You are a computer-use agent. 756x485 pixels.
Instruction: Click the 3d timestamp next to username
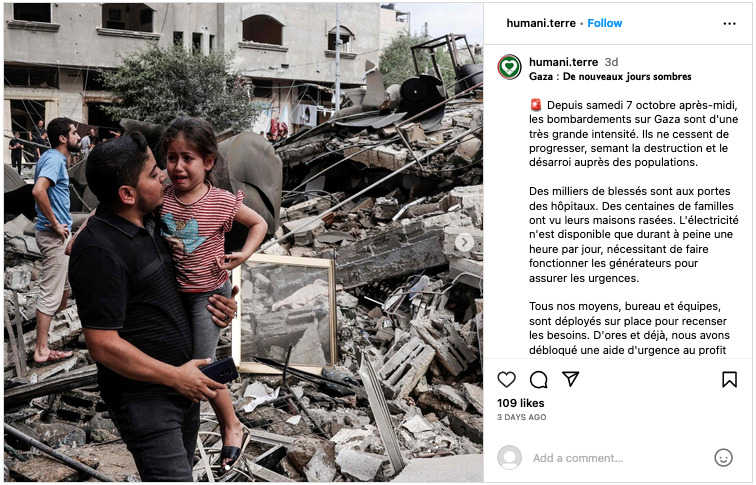611,62
